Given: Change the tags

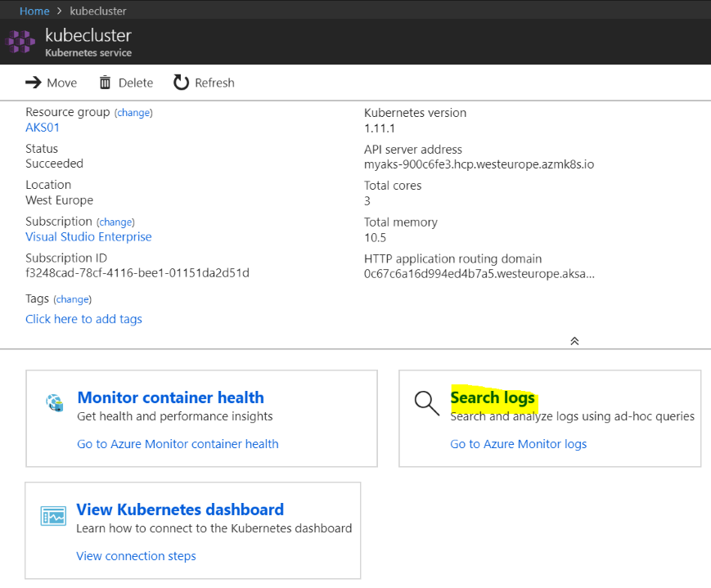Looking at the screenshot, I should pyautogui.click(x=73, y=299).
